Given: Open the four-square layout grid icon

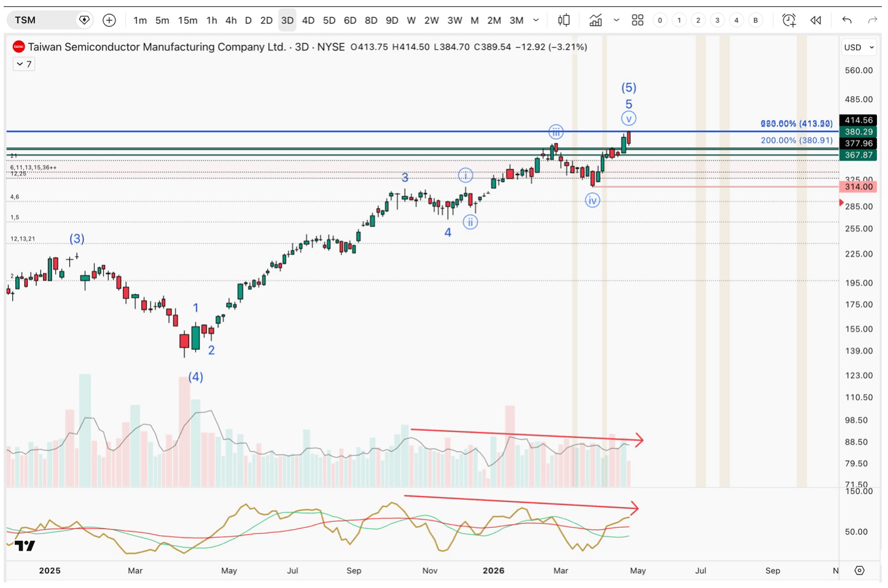Looking at the screenshot, I should tap(637, 20).
